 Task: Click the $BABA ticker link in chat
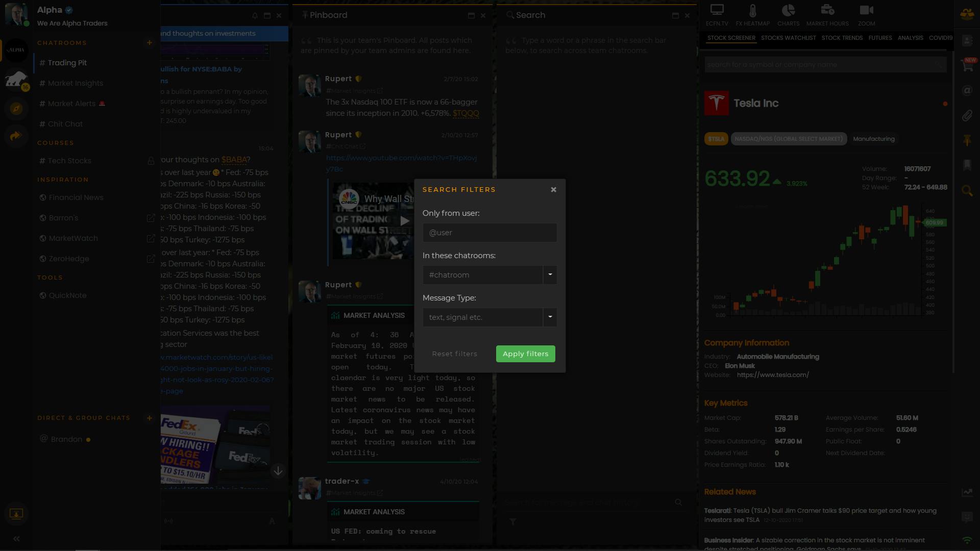click(234, 160)
